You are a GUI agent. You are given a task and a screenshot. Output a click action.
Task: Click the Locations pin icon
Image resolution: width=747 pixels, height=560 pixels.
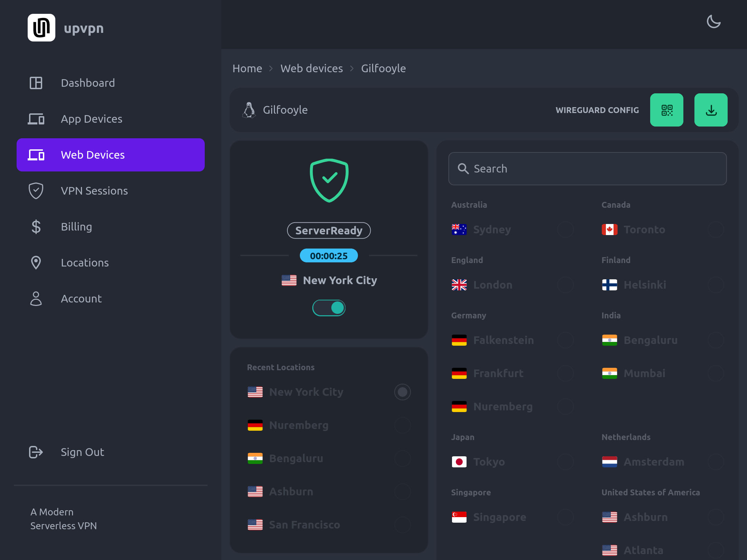[36, 263]
